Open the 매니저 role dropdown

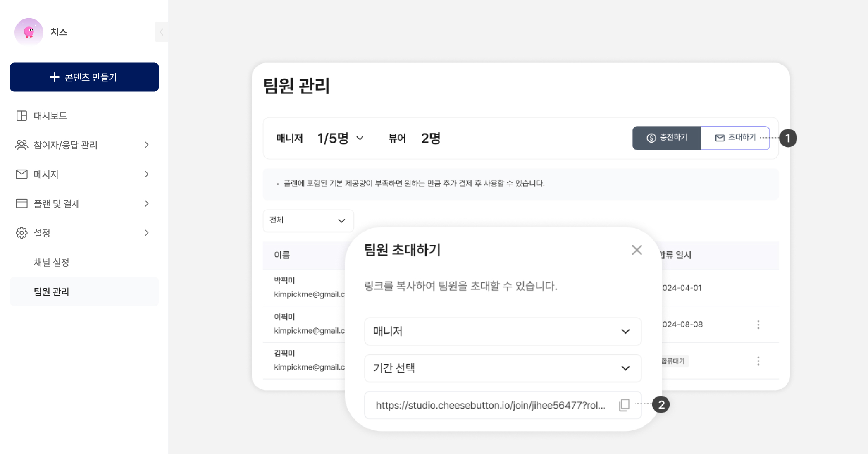(x=503, y=331)
